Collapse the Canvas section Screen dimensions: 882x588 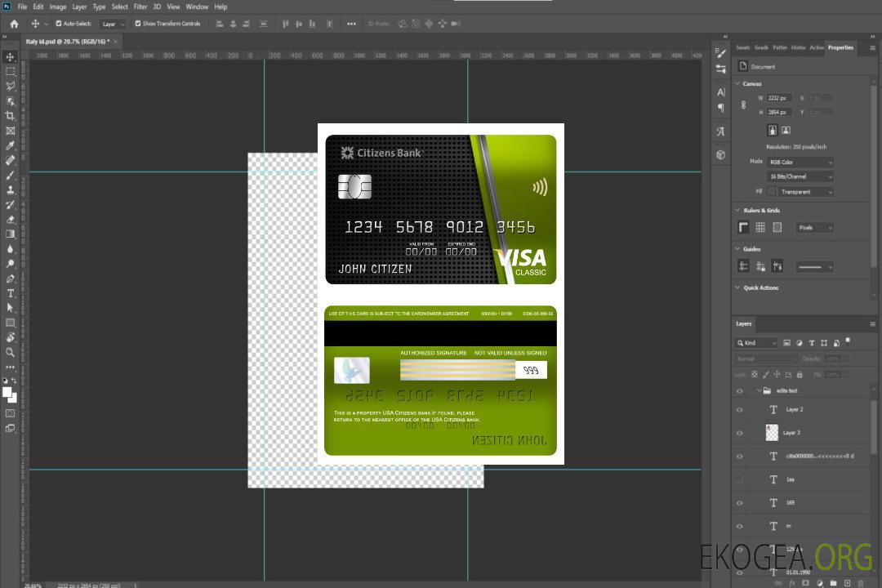(x=738, y=83)
